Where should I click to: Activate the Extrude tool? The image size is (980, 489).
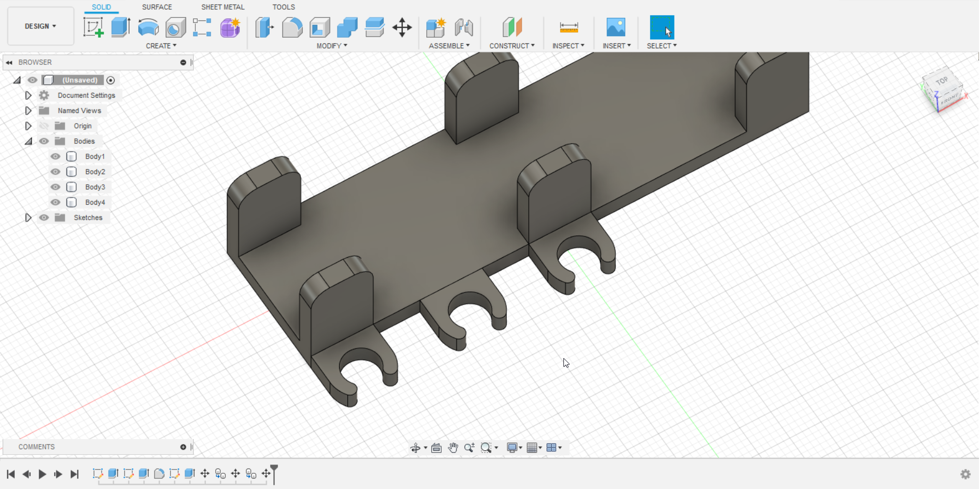pyautogui.click(x=121, y=28)
